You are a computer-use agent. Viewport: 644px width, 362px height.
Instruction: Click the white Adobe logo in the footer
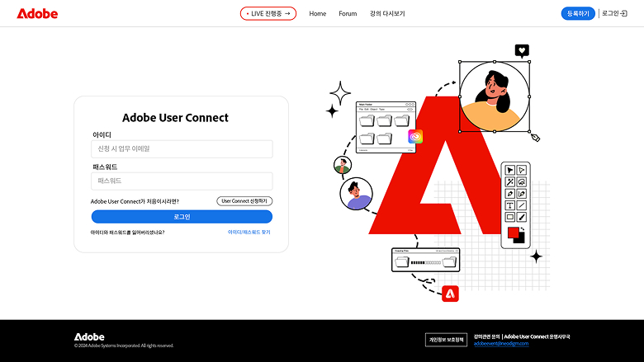coord(89,336)
